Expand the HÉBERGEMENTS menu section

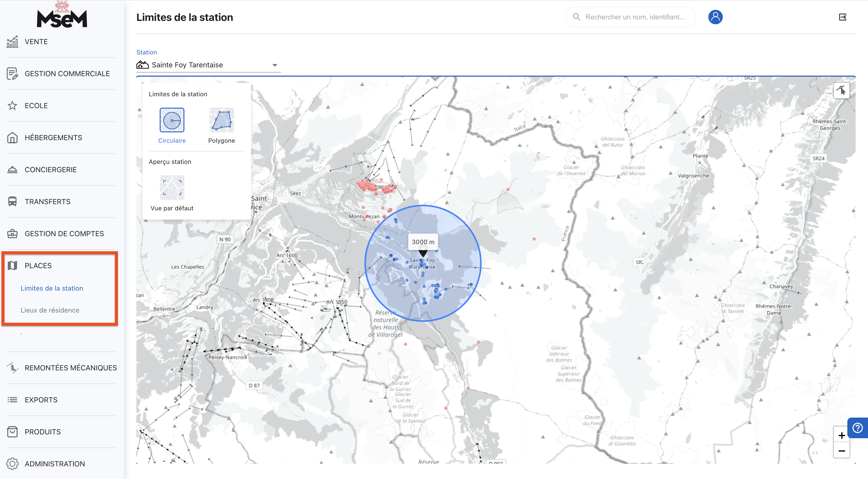pos(53,138)
